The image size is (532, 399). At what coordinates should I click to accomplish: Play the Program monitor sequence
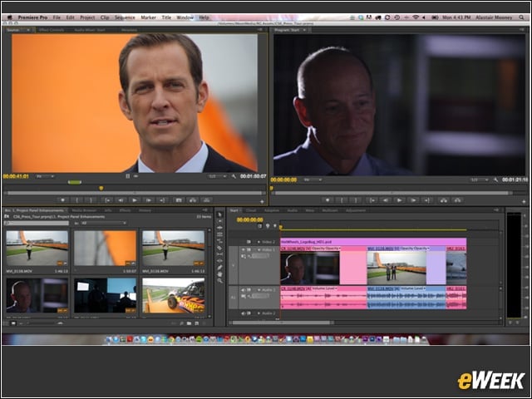[399, 200]
